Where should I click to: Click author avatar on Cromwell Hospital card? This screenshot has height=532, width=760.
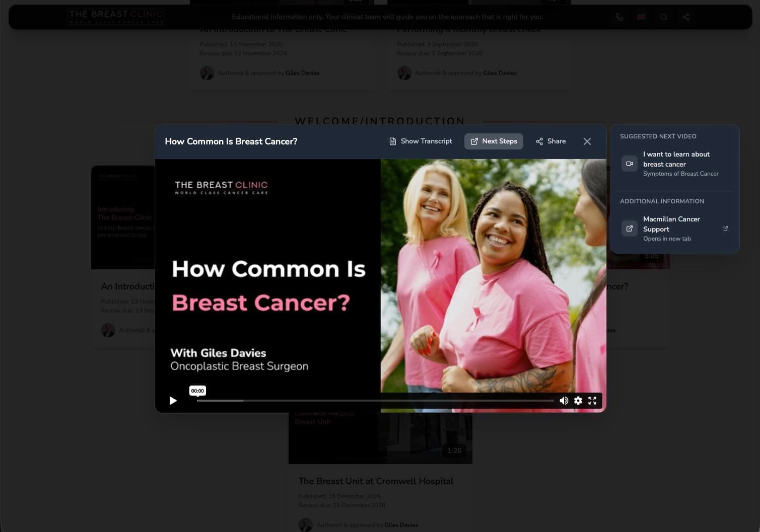[x=305, y=525]
